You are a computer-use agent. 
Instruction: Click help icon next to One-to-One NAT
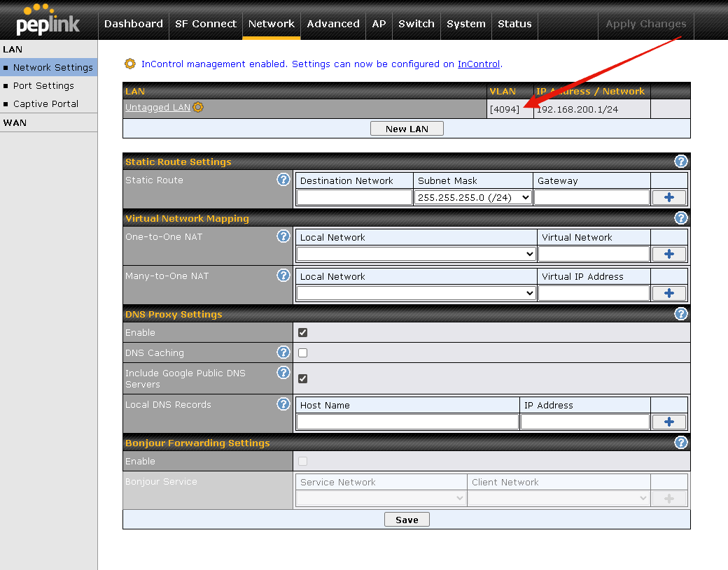(x=283, y=236)
